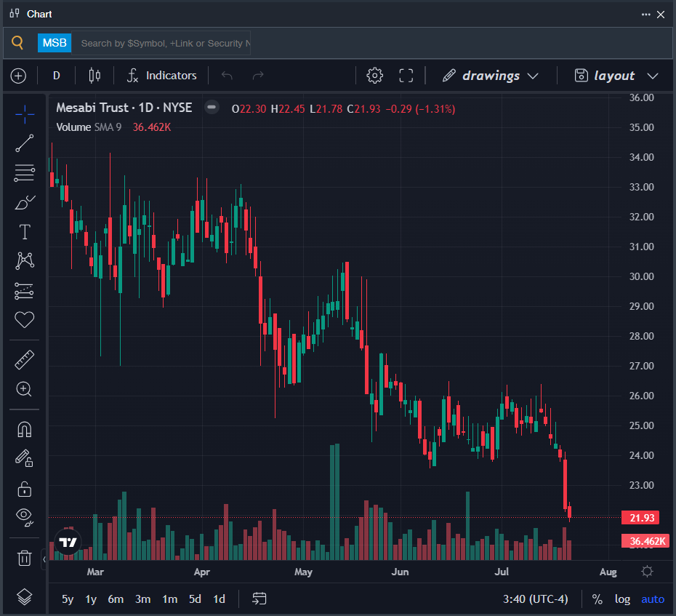Screen dimensions: 676x616
Task: Select the trend line drawing tool
Action: pos(24,143)
